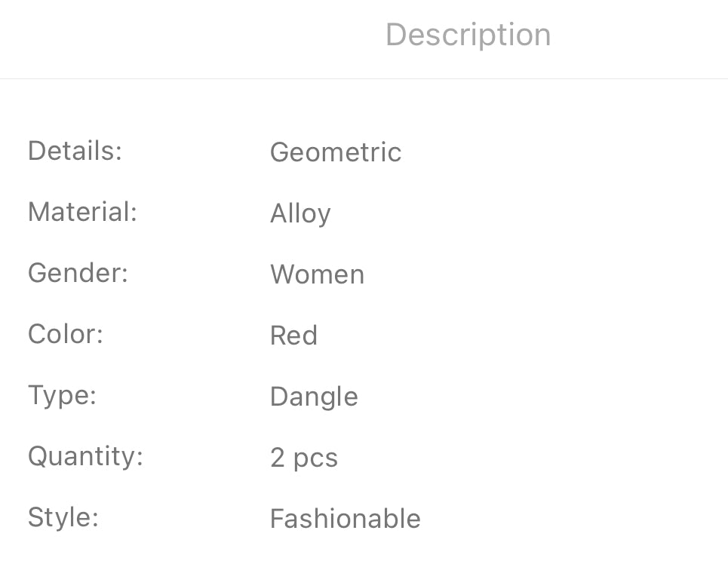This screenshot has width=728, height=561.
Task: Click the Gender field label
Action: click(x=78, y=273)
